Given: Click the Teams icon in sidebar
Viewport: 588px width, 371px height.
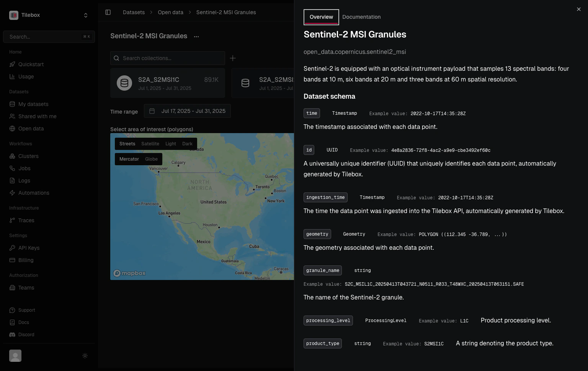Looking at the screenshot, I should point(12,288).
